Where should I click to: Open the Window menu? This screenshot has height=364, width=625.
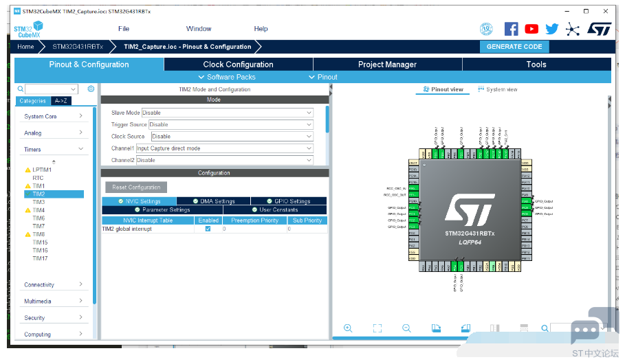click(x=199, y=29)
